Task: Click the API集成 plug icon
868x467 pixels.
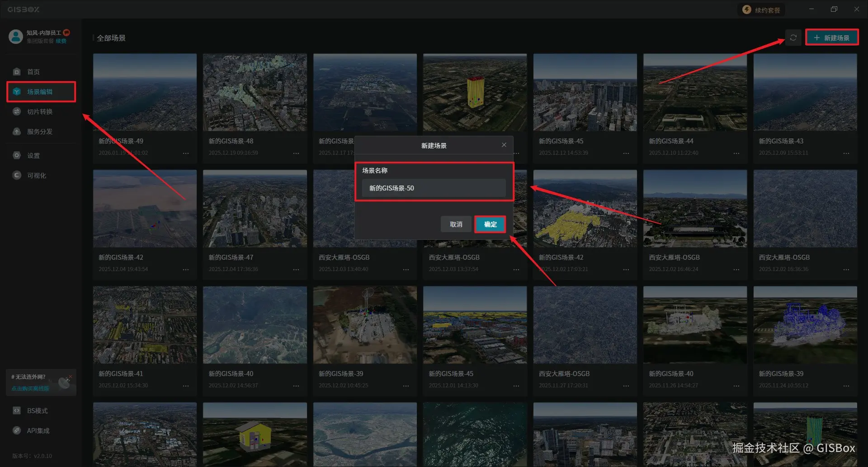Action: pos(17,430)
